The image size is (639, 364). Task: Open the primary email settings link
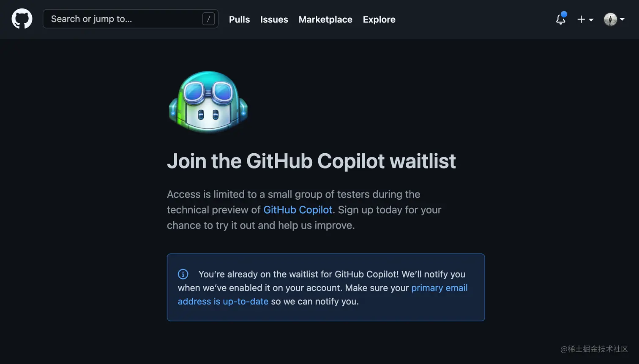pyautogui.click(x=439, y=288)
